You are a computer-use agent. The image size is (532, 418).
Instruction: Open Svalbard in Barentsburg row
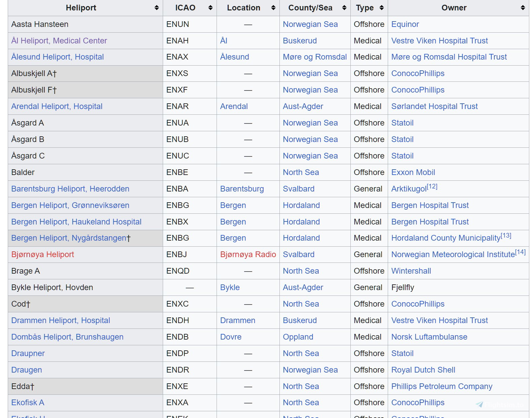[299, 189]
